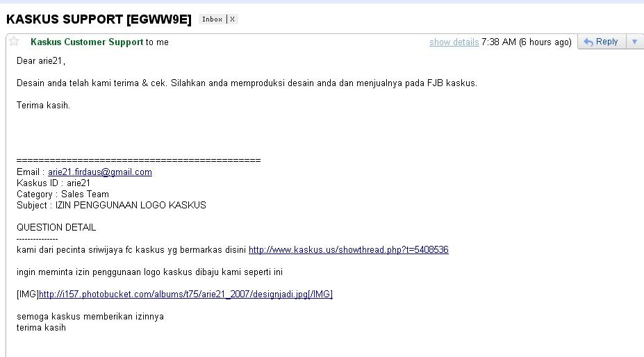Open the arie21.firdaus@gmail.com email link
The width and height of the screenshot is (644, 357).
100,172
